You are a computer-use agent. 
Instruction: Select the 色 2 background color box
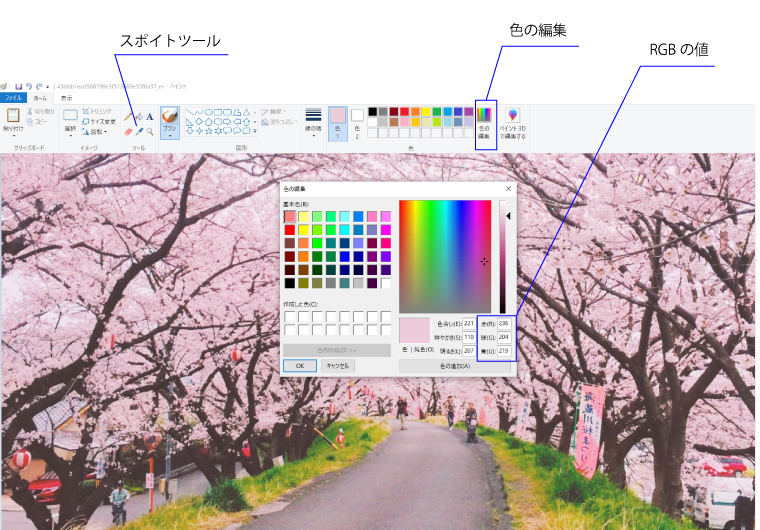pos(357,124)
